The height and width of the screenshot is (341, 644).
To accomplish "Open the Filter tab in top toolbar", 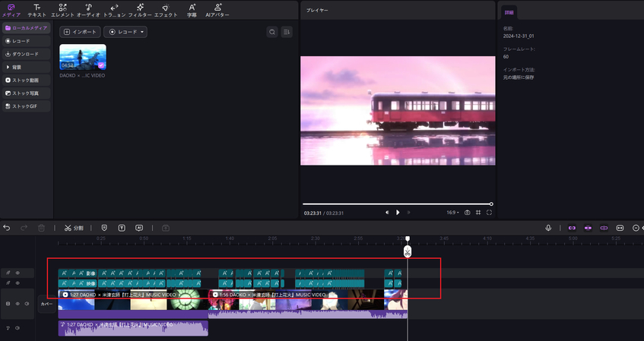I will coord(140,10).
